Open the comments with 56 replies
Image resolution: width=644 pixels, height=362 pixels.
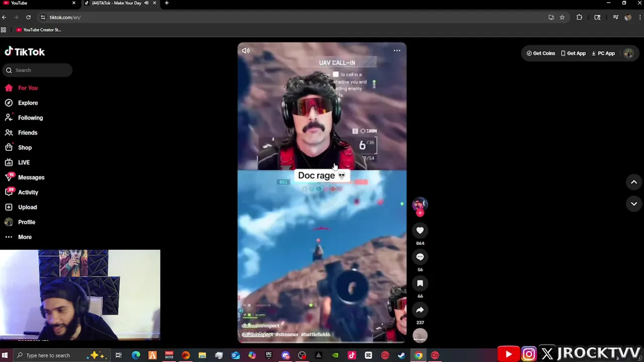tap(420, 257)
